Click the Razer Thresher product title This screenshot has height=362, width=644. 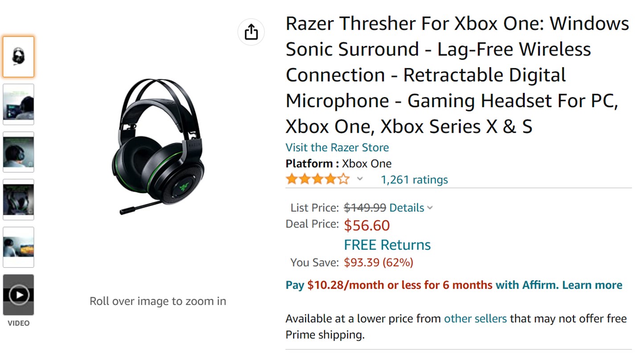(x=457, y=75)
